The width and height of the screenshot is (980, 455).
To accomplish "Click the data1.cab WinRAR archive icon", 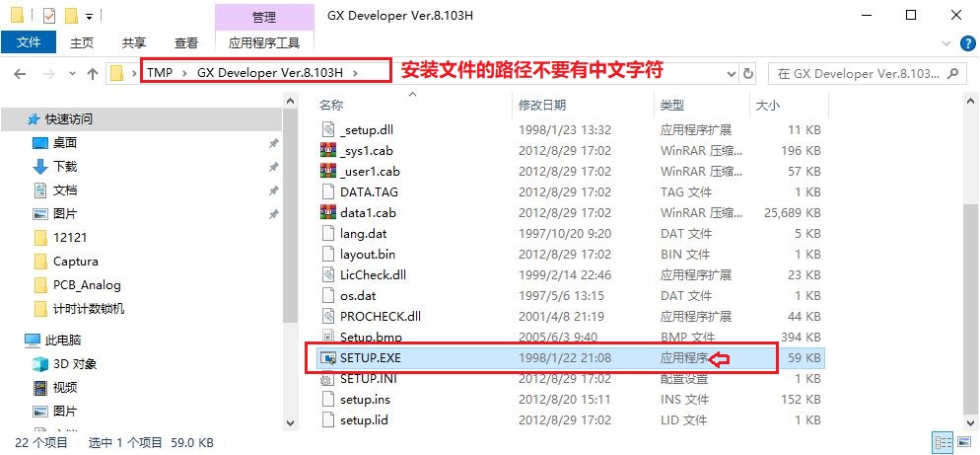I will coord(329,212).
